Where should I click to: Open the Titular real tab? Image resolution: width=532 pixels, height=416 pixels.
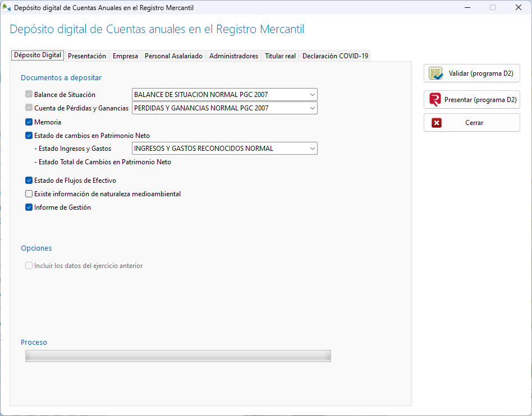280,56
